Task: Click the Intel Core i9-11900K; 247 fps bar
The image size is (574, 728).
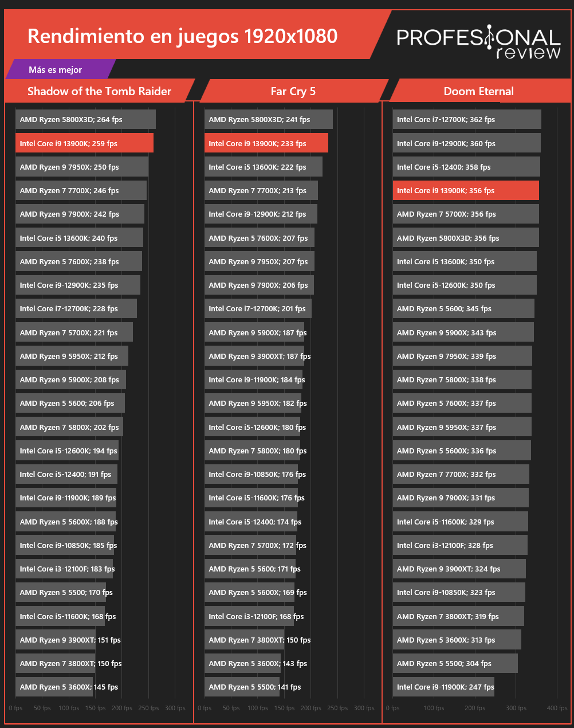Action: click(x=443, y=687)
